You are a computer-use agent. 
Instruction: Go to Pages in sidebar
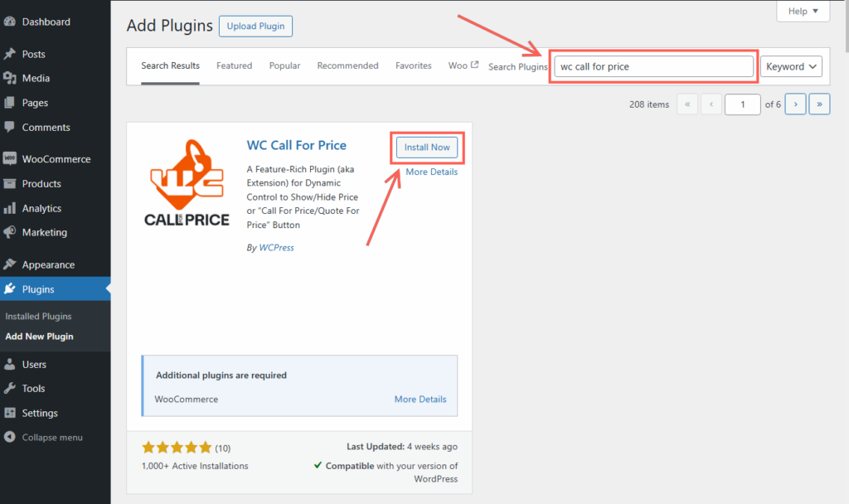[56, 103]
